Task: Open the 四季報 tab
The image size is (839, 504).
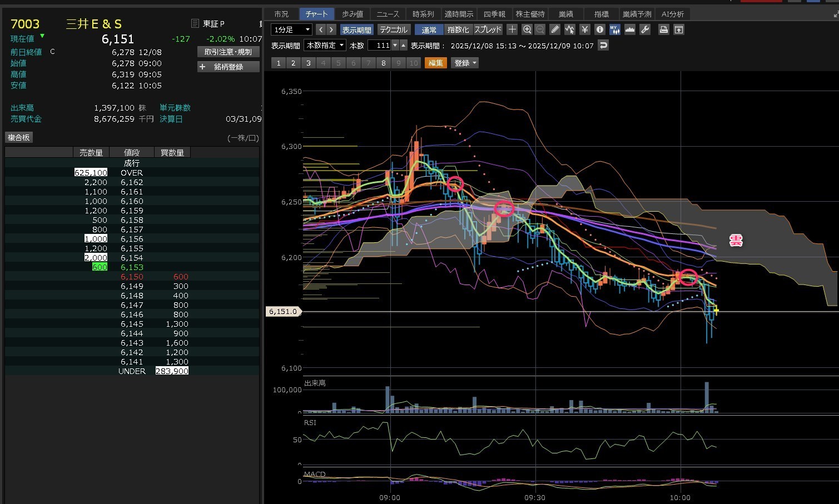Action: pyautogui.click(x=494, y=14)
